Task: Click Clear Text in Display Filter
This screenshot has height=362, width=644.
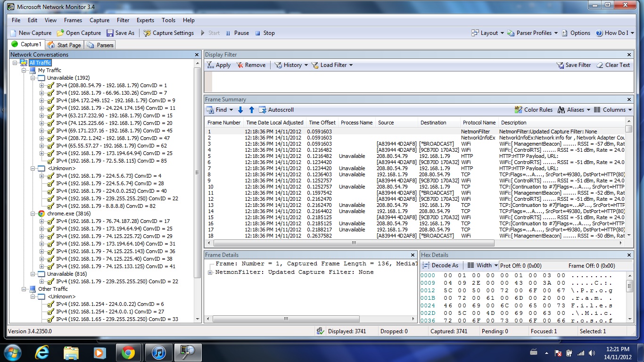Action: click(x=613, y=65)
